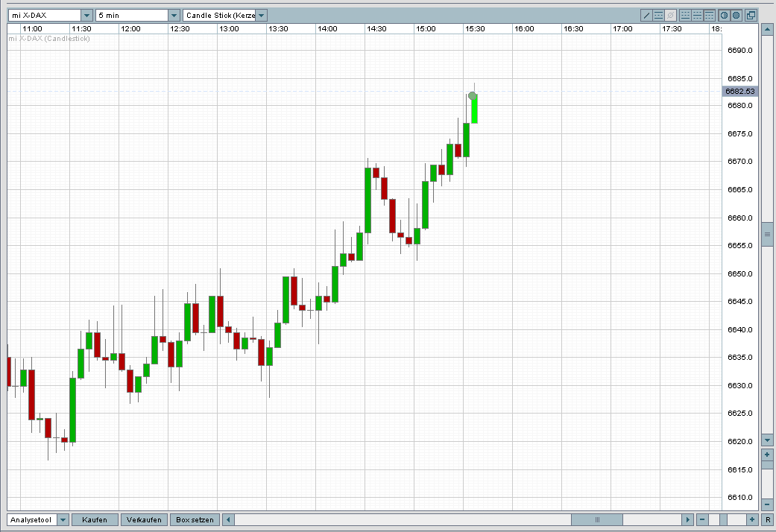The image size is (776, 532).
Task: Pick the grid style with solid middle line
Action: (697, 16)
